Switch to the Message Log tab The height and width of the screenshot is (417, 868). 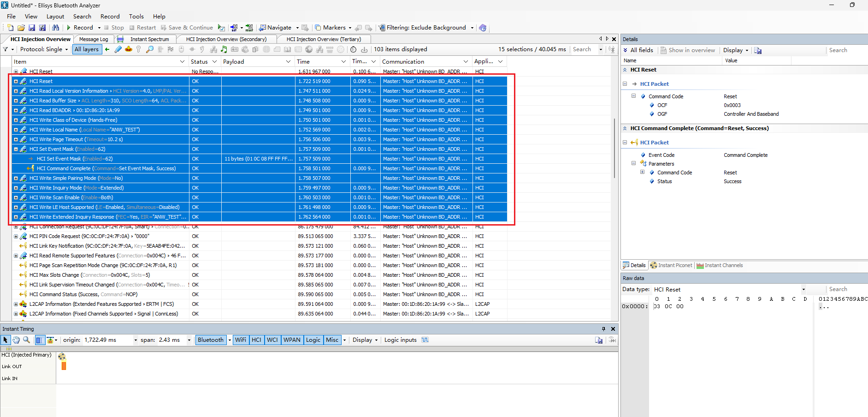click(94, 39)
